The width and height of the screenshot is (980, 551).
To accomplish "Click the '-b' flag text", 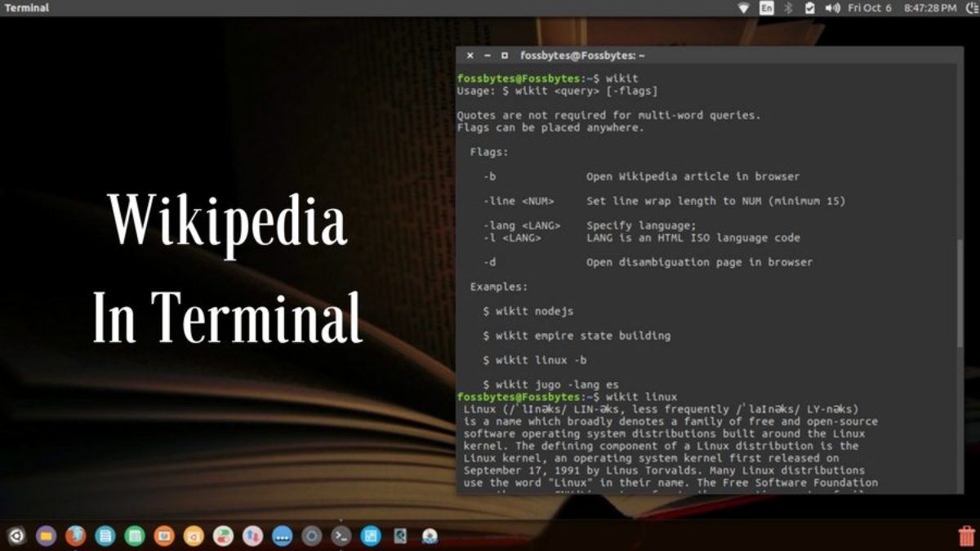I will [x=489, y=176].
